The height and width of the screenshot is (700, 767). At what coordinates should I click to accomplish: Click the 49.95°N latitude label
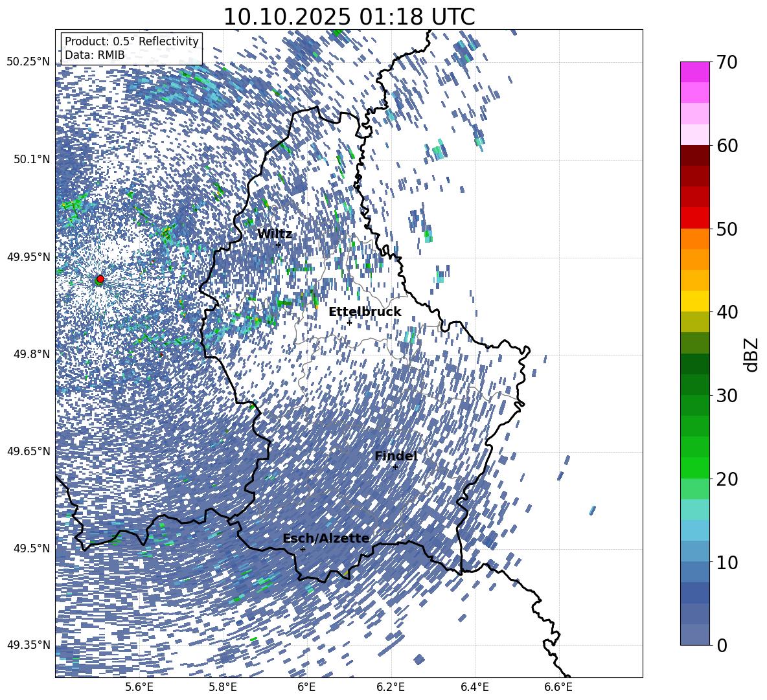pos(29,256)
